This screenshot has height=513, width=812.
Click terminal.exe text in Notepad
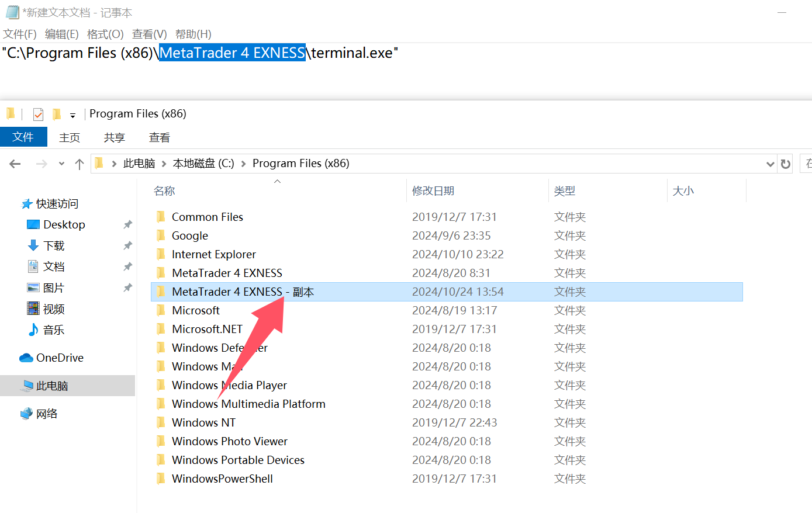pyautogui.click(x=352, y=53)
